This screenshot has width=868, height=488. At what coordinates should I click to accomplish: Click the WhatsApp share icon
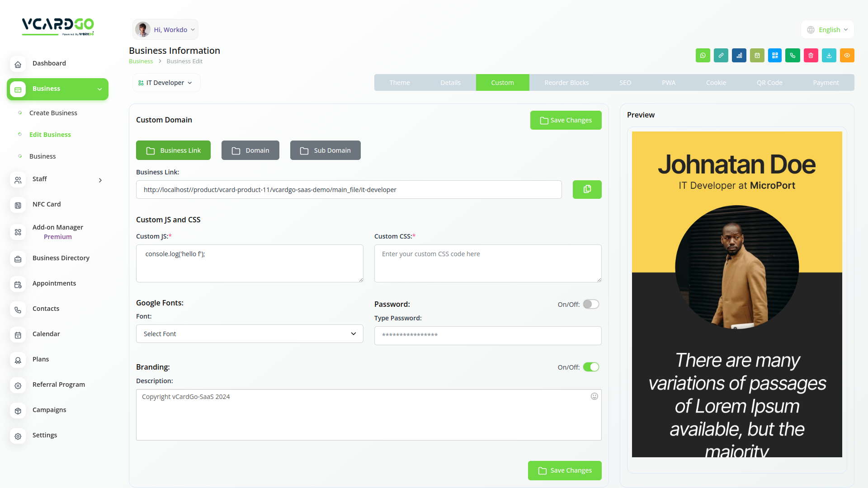click(703, 56)
